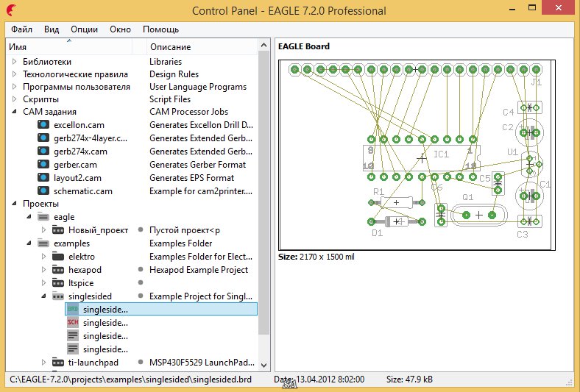Open the singlesided BRD board file icon
The height and width of the screenshot is (392, 580).
click(x=73, y=310)
